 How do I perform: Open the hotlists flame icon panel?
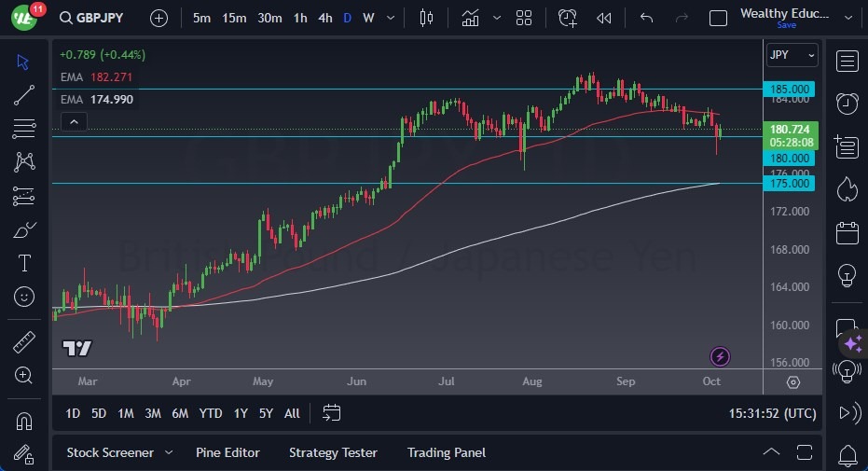847,189
